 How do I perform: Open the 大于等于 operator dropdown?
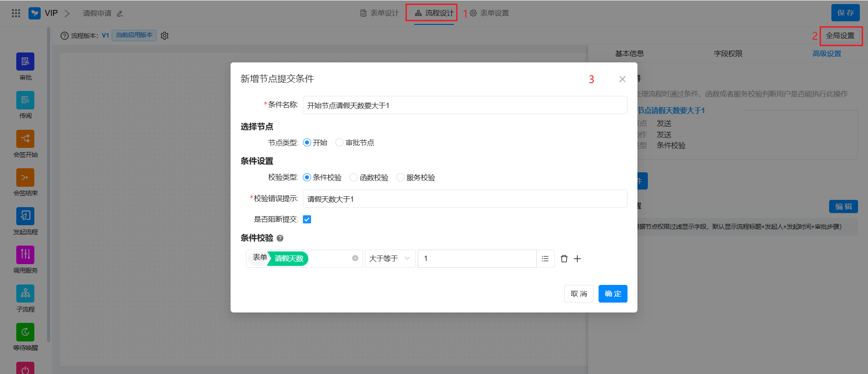pyautogui.click(x=390, y=259)
